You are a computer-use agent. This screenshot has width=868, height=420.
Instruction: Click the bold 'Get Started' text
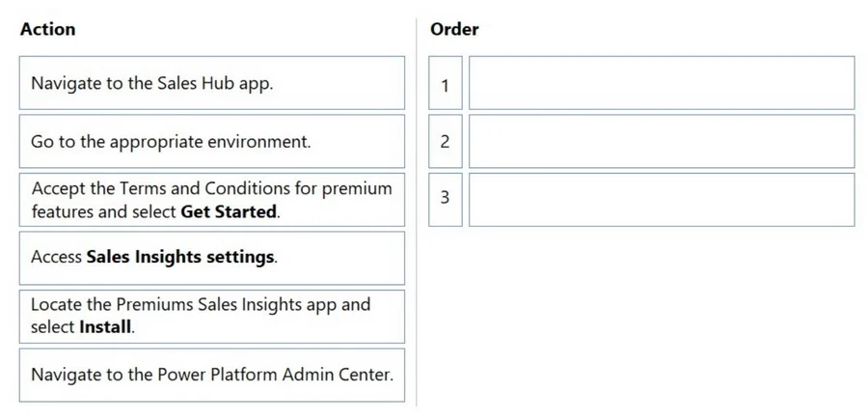pos(228,211)
